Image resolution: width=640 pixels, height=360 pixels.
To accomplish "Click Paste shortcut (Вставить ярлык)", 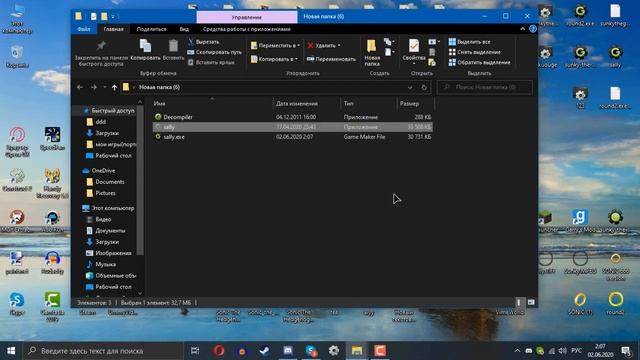I will point(211,62).
